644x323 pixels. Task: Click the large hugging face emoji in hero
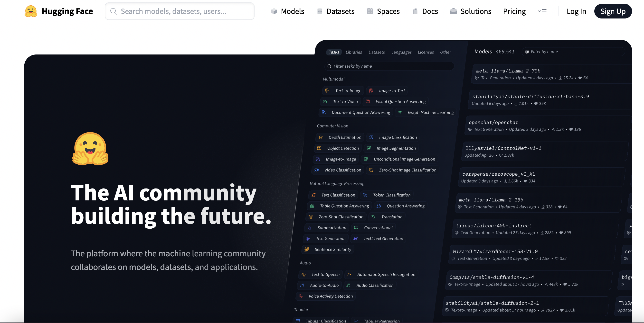click(x=90, y=149)
